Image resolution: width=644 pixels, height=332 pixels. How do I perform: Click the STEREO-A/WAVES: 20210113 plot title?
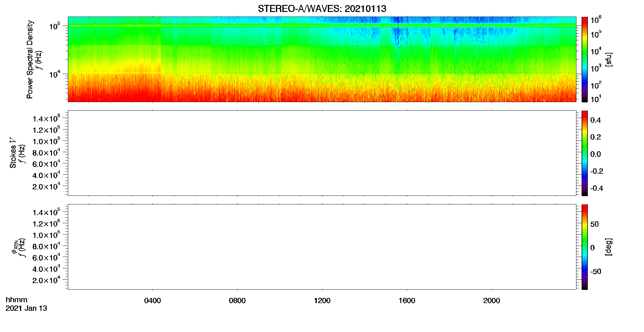tap(322, 9)
